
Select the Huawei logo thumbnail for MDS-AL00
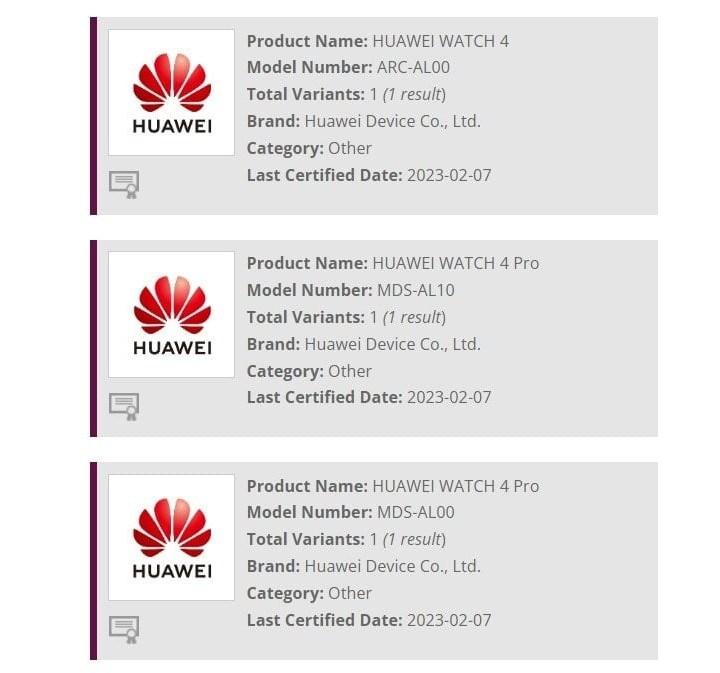[x=171, y=537]
